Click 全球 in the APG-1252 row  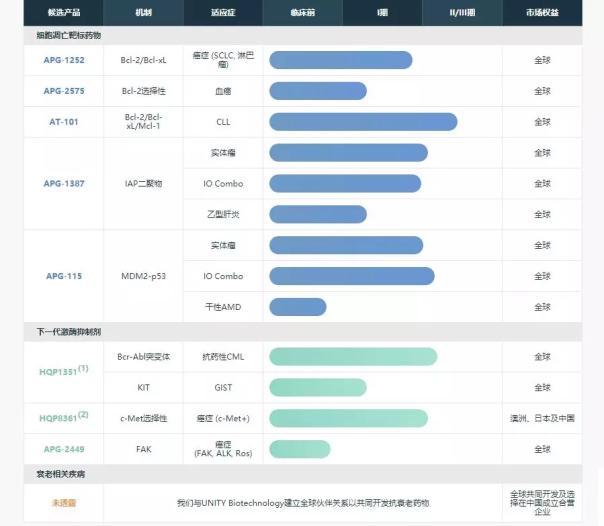(542, 60)
